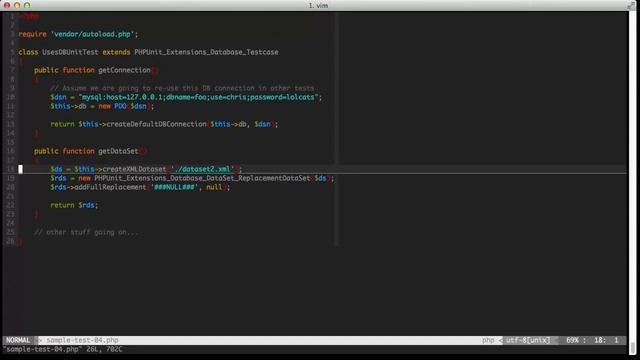Click the 69% position indicator
The image size is (640, 360).
(572, 340)
